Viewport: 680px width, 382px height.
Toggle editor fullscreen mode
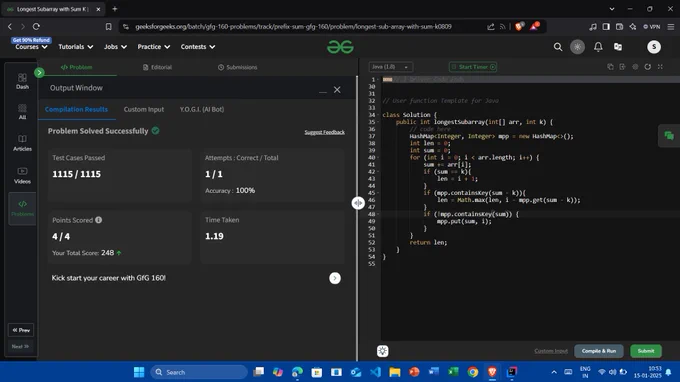click(660, 67)
